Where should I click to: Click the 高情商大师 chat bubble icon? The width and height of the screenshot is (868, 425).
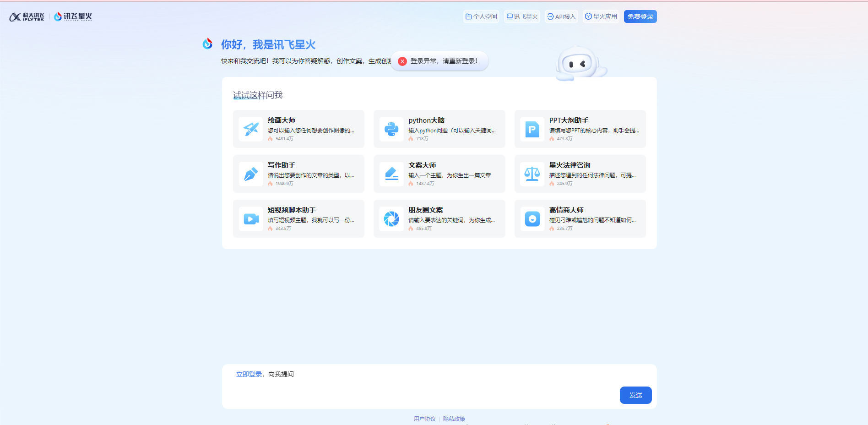click(532, 219)
